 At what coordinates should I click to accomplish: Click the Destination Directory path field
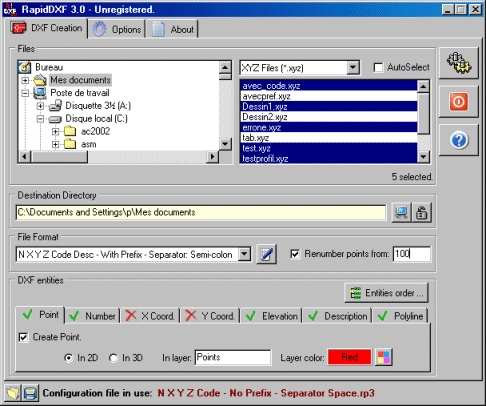coord(201,212)
